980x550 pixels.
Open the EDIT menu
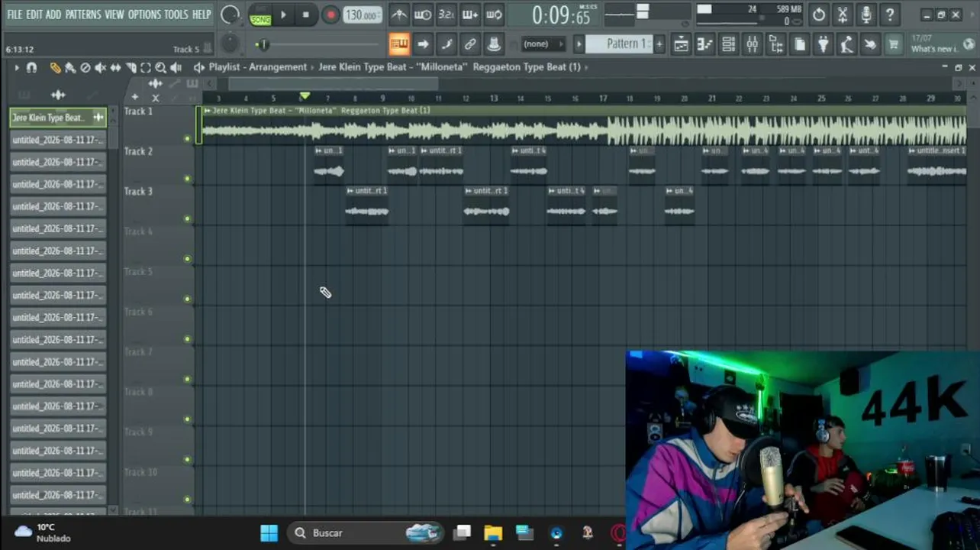34,15
